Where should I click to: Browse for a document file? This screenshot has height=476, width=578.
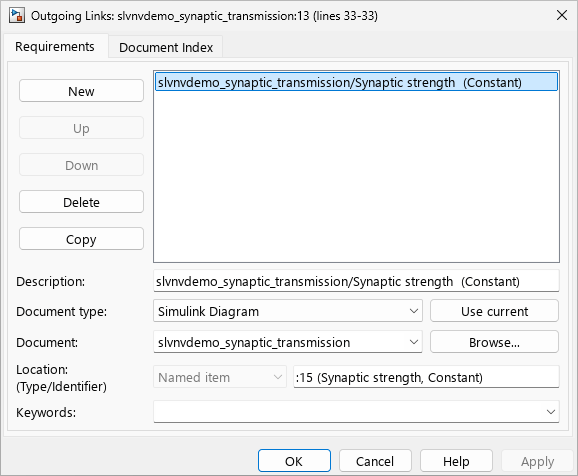(x=494, y=342)
